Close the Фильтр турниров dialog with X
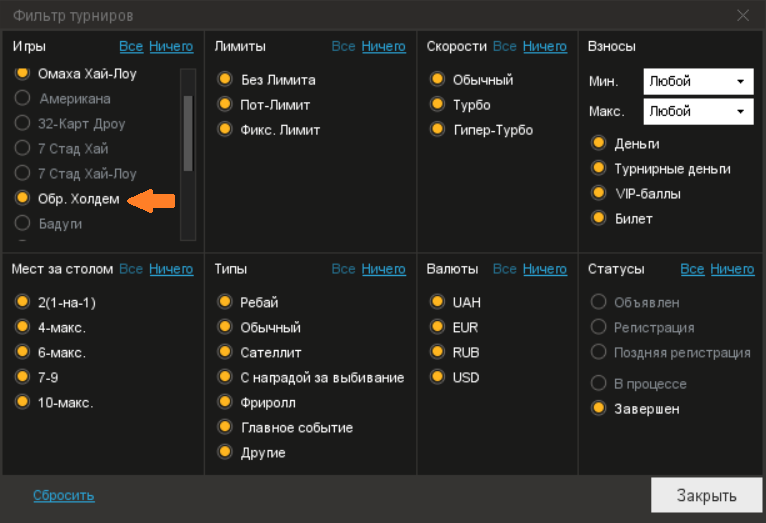The width and height of the screenshot is (766, 523). coord(743,16)
